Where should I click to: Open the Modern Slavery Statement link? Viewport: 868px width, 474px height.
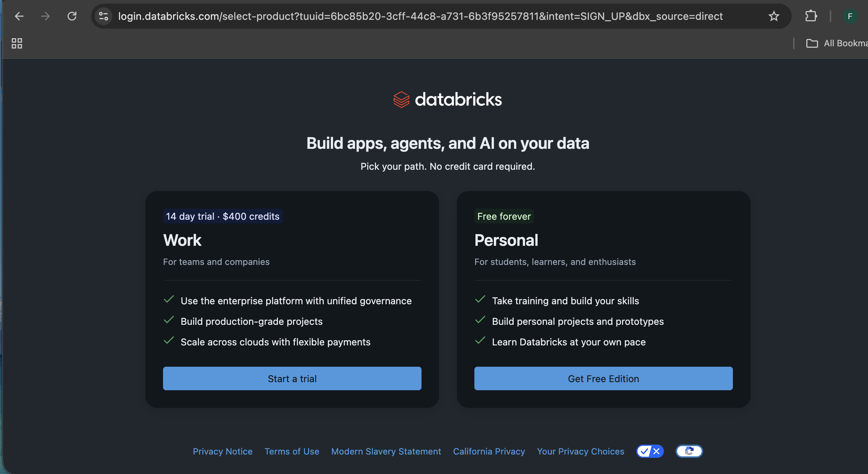[386, 451]
